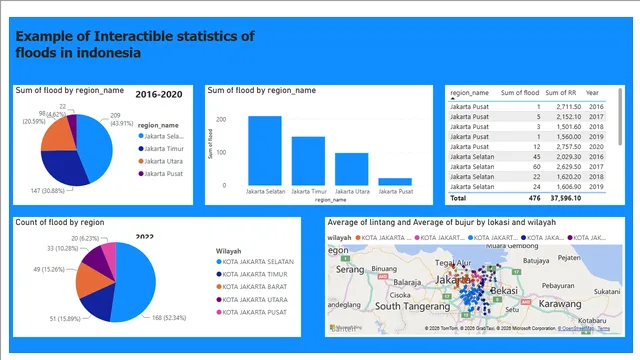This screenshot has width=640, height=360.
Task: Click the 2,757.50 cell in the table
Action: [569, 147]
